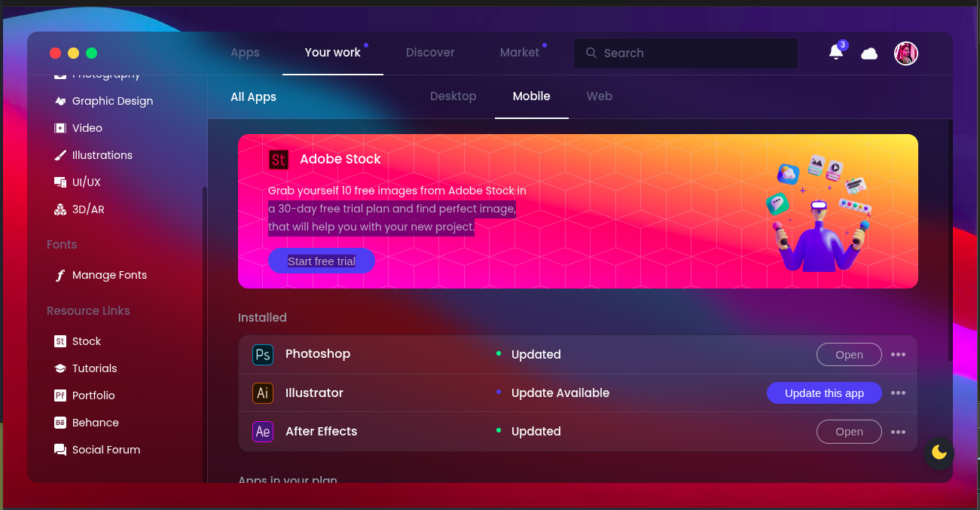The width and height of the screenshot is (980, 510).
Task: Select the Desktop apps tab
Action: point(453,96)
